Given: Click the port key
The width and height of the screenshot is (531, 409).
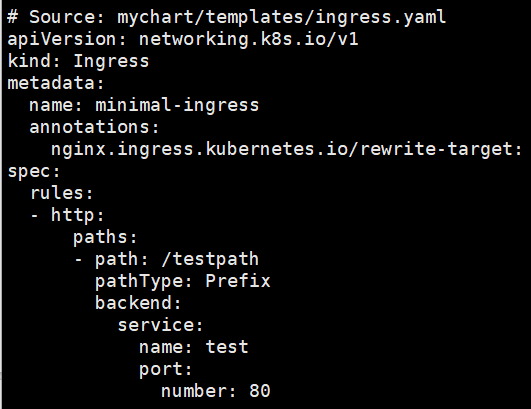Looking at the screenshot, I should pos(166,370).
